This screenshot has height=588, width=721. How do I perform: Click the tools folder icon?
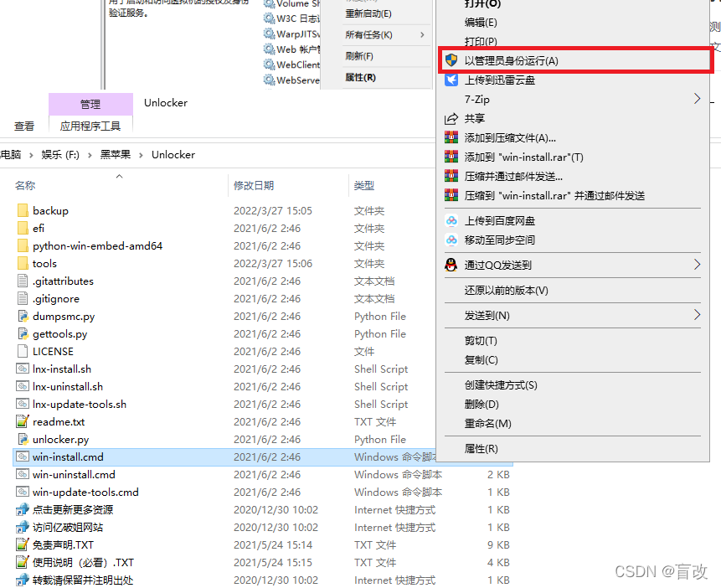(22, 264)
